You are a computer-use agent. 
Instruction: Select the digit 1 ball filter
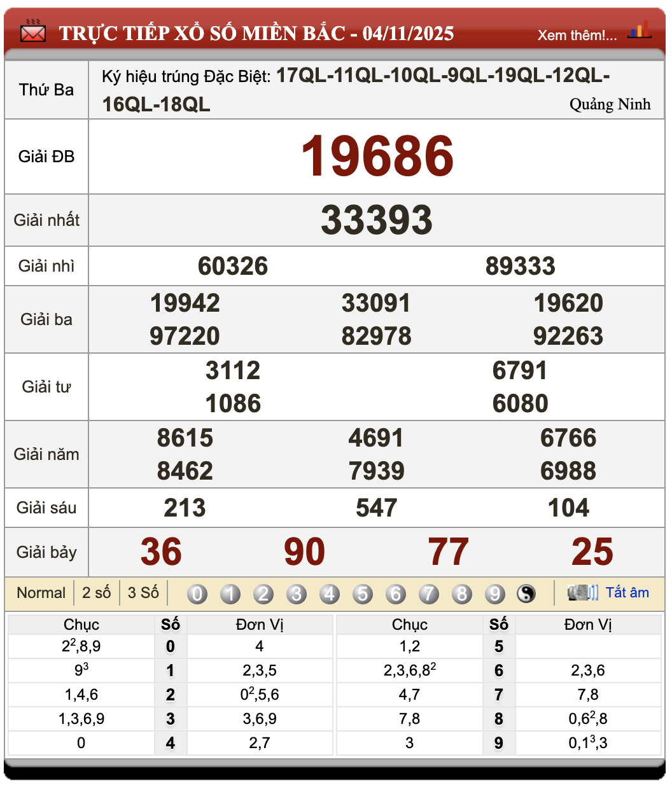click(230, 594)
